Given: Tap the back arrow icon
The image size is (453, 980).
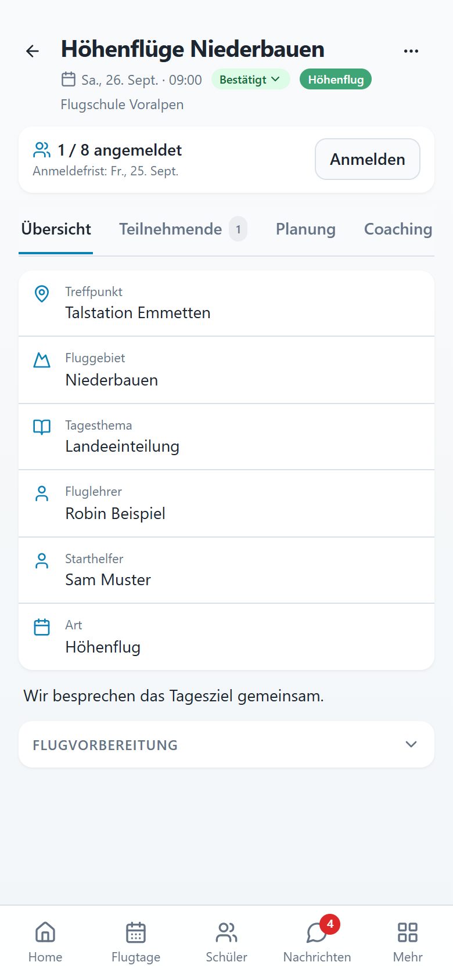Looking at the screenshot, I should click(x=33, y=51).
